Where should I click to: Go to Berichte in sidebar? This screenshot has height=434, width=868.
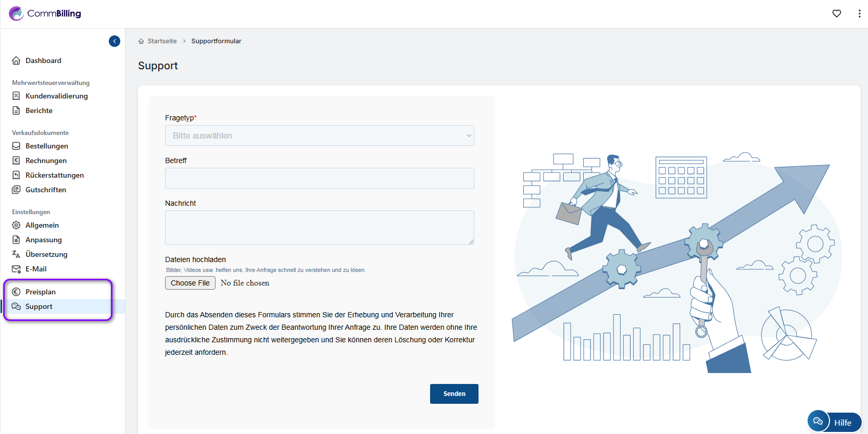39,110
